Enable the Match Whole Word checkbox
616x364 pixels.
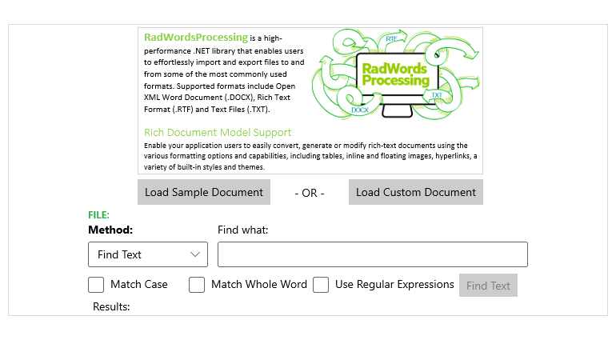tap(197, 285)
